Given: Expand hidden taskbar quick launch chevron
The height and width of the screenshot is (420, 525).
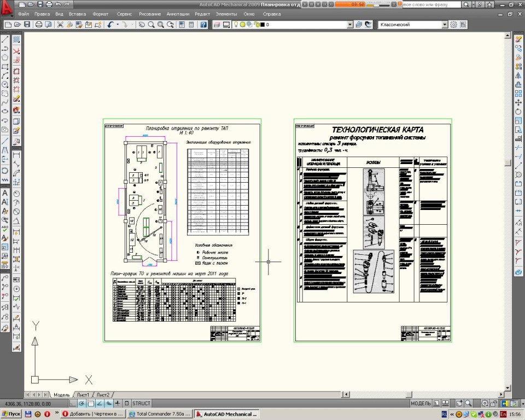Looking at the screenshot, I should [56, 413].
